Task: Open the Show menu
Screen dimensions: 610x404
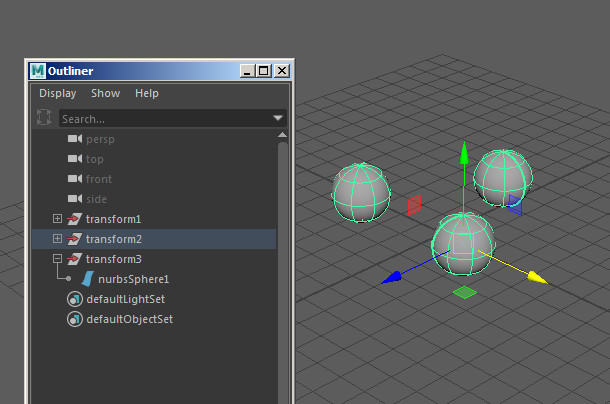Action: pyautogui.click(x=105, y=93)
